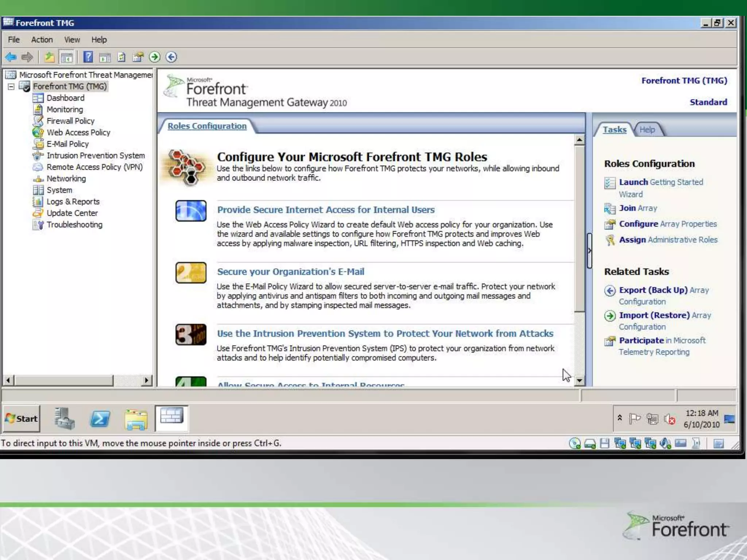Screen dimensions: 747x560
Task: Open Firewall Policy node in tree
Action: point(70,121)
